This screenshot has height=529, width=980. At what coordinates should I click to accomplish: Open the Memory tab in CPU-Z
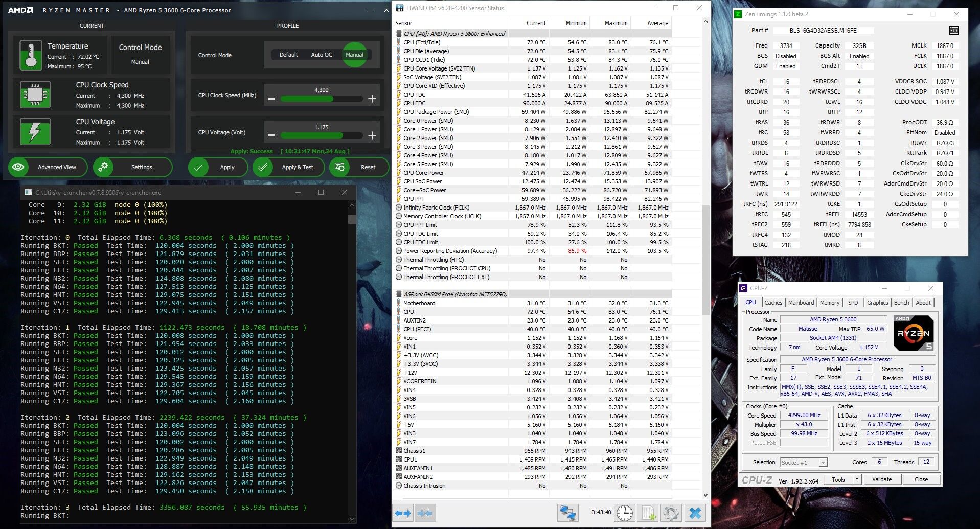tap(830, 303)
